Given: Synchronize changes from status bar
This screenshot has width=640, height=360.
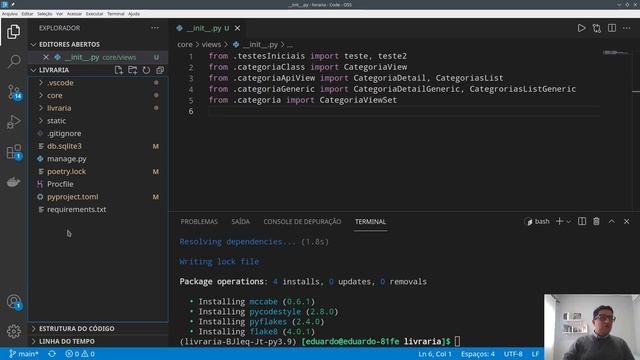Looking at the screenshot, I should pos(52,354).
